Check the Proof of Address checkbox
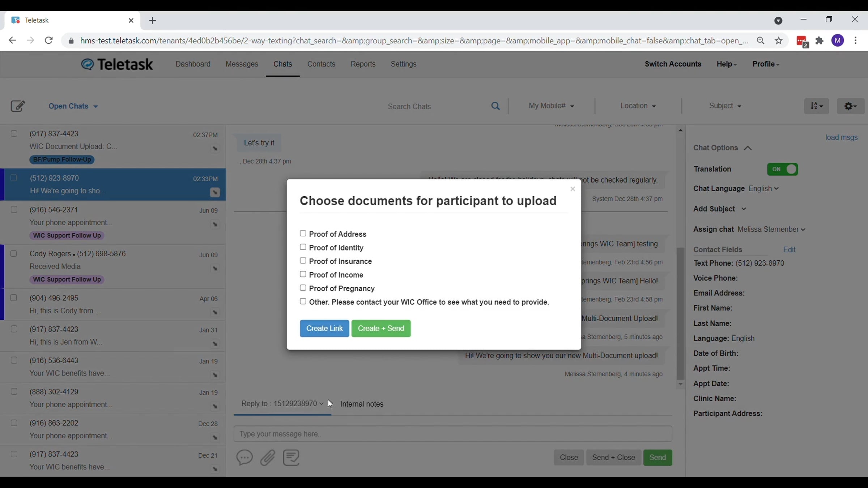Screen dimensions: 868x488 [x=303, y=234]
